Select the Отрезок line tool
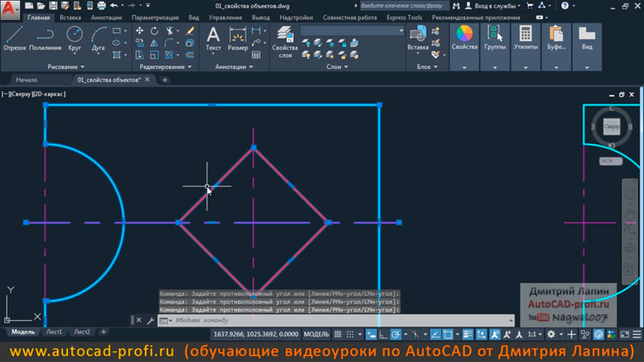The height and width of the screenshot is (362, 644). tap(15, 38)
